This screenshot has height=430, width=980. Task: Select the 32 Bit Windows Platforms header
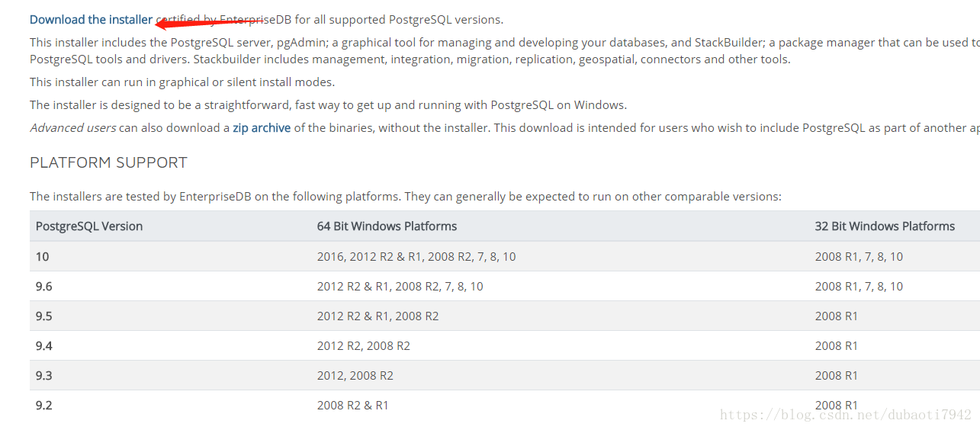885,226
